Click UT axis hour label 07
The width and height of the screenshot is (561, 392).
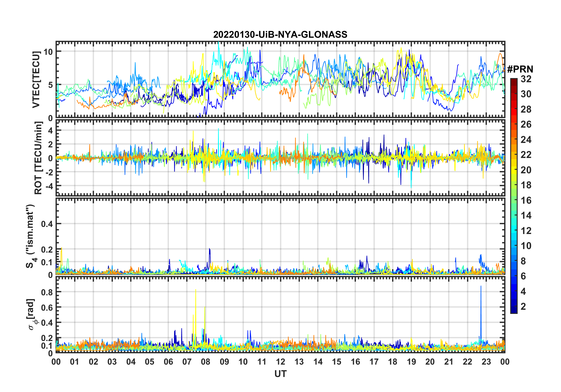(187, 362)
